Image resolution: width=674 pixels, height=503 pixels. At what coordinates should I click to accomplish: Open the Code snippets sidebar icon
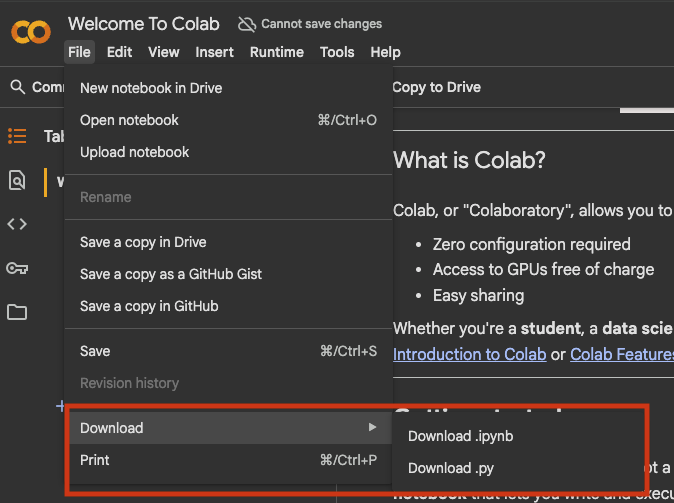click(17, 224)
